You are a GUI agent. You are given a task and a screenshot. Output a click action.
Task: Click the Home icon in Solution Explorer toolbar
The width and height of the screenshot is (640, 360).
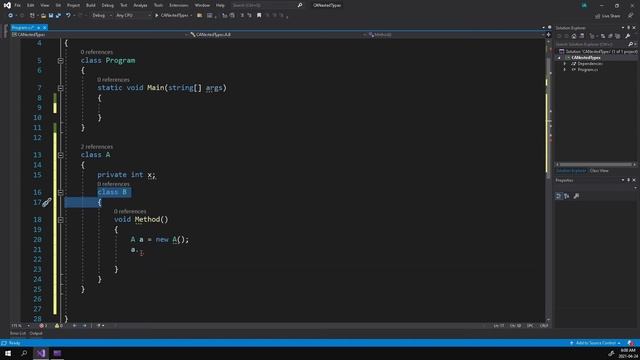(574, 36)
